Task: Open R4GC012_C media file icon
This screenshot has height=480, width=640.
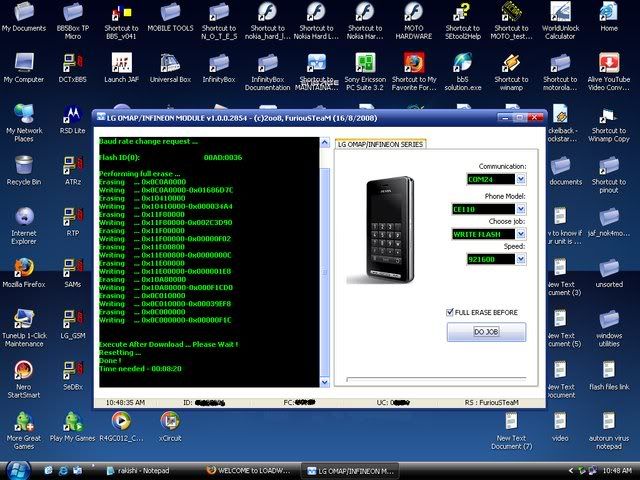Action: pyautogui.click(x=121, y=427)
